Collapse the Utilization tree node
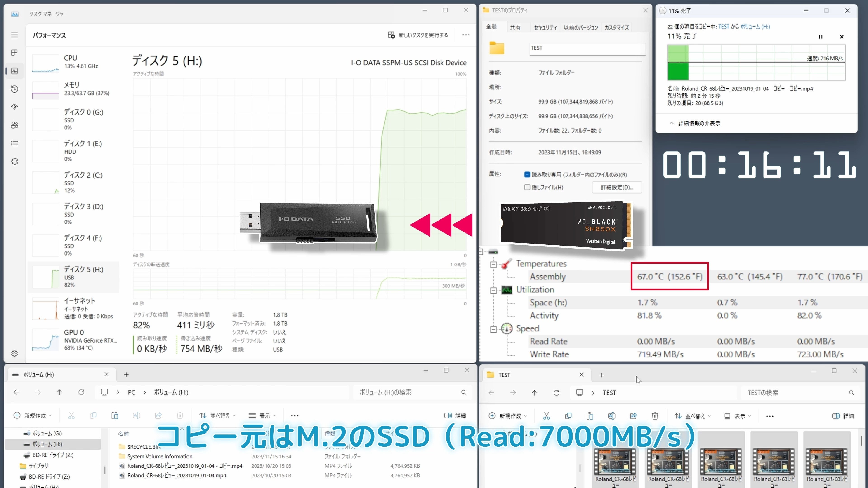This screenshot has height=488, width=868. pos(493,290)
